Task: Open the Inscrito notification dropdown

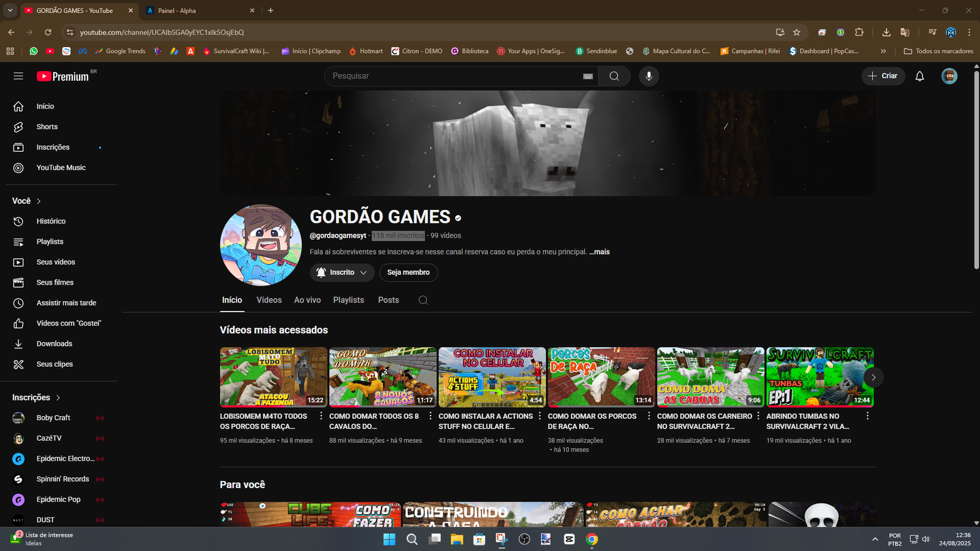Action: click(x=342, y=272)
